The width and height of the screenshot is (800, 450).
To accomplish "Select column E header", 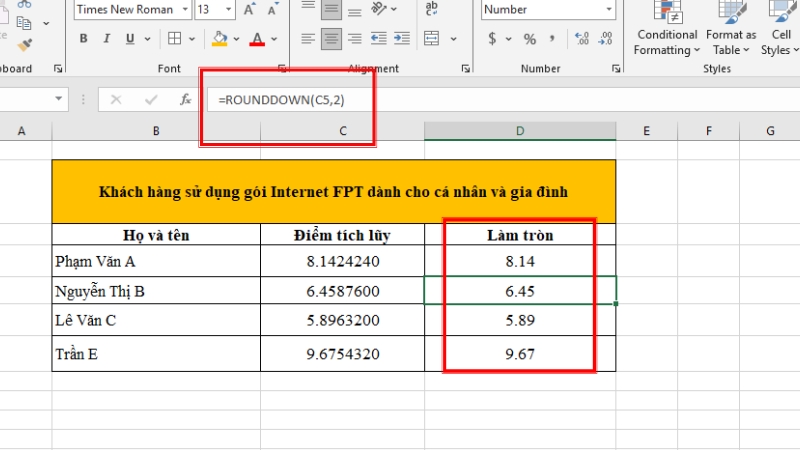I will (646, 131).
